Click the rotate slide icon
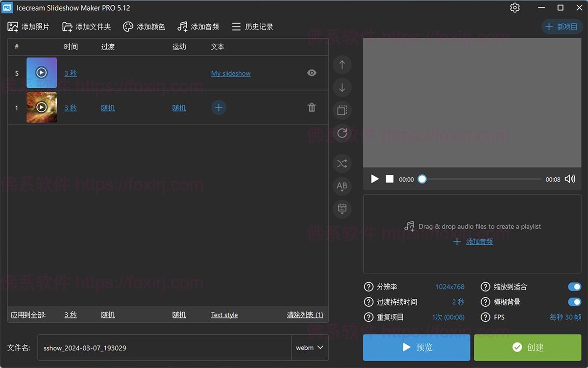The width and height of the screenshot is (588, 368). tap(342, 133)
